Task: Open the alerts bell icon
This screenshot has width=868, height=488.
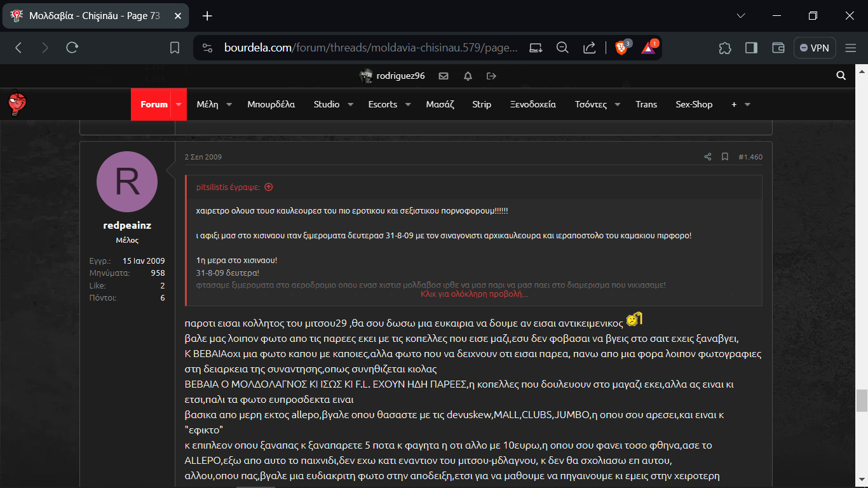Action: pos(468,76)
